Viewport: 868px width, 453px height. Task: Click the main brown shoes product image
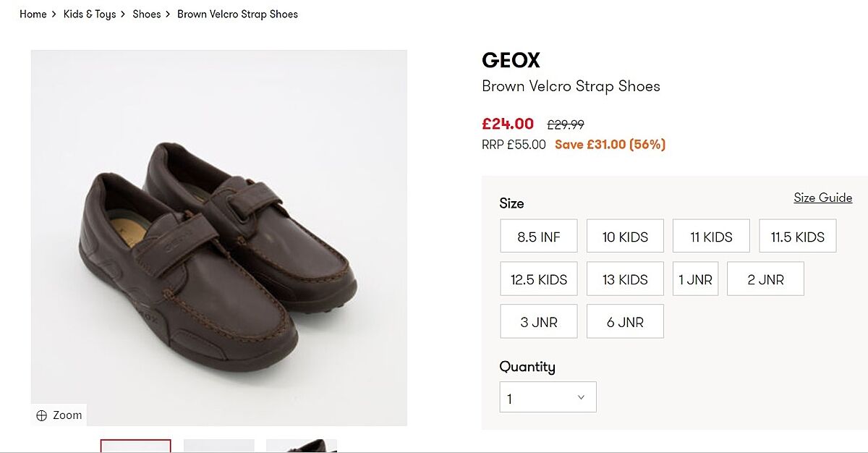(218, 237)
